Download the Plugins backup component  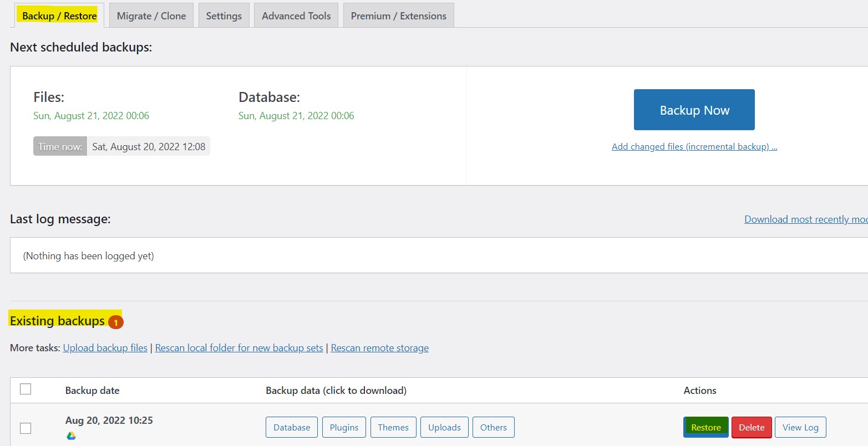344,427
